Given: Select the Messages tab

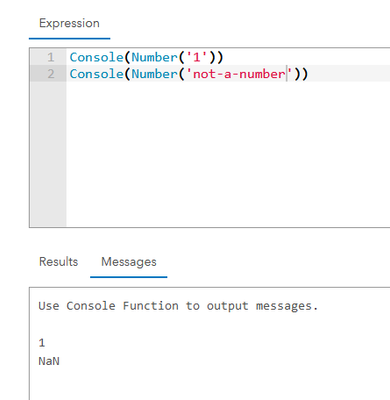Looking at the screenshot, I should coord(129,262).
